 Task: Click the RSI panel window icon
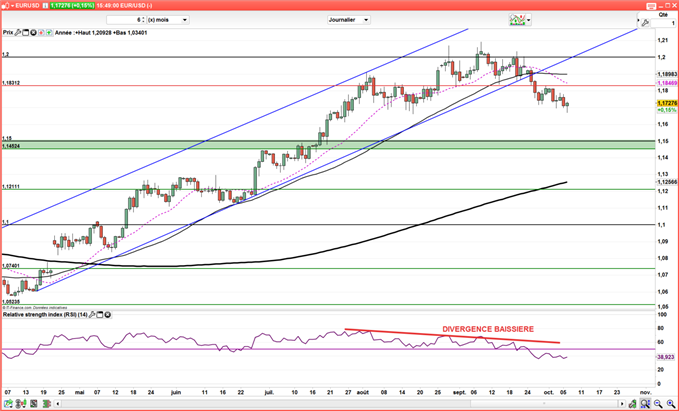pyautogui.click(x=100, y=315)
